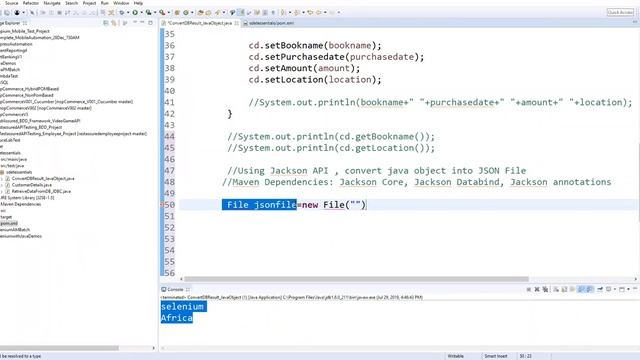Select CustomerDetails.java in Package Explorer
The height and width of the screenshot is (360, 640).
coord(31,185)
